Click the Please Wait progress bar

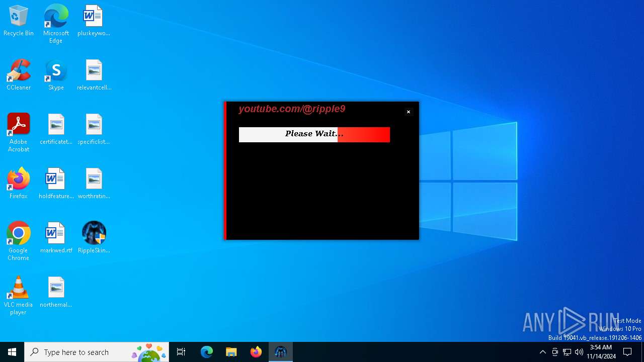314,135
